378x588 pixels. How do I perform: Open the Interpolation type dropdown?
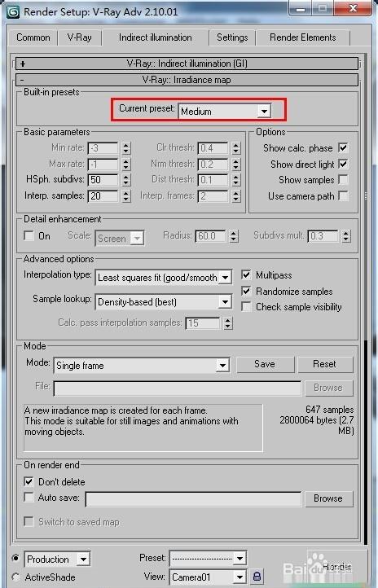pyautogui.click(x=164, y=278)
